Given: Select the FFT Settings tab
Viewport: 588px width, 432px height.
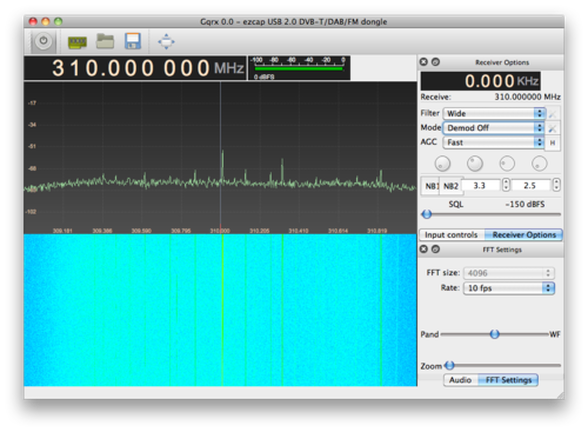Looking at the screenshot, I should [508, 380].
